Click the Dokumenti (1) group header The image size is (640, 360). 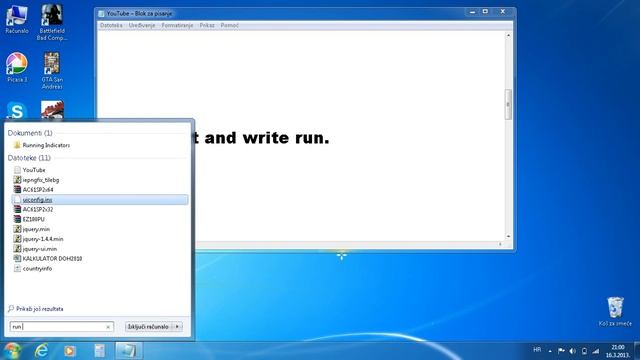click(x=30, y=133)
